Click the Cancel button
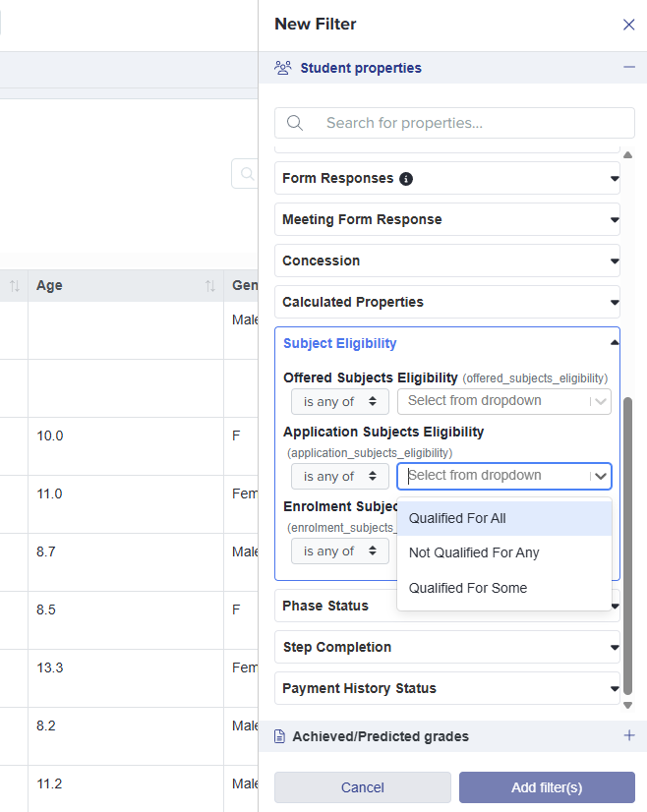 click(362, 787)
